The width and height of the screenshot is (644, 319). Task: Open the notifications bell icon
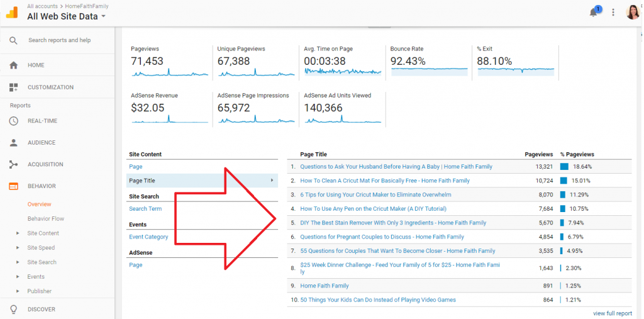(594, 13)
